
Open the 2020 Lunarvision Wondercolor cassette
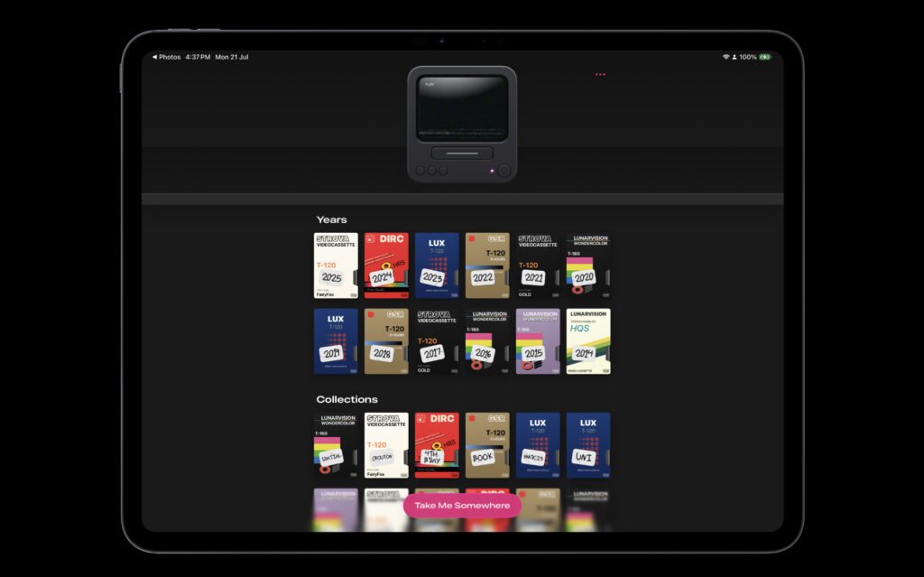coord(586,264)
